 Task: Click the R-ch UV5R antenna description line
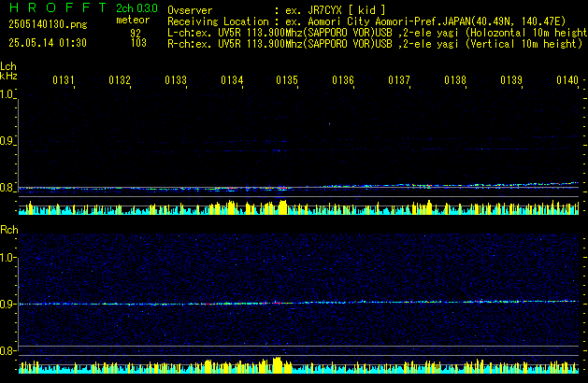click(x=375, y=44)
